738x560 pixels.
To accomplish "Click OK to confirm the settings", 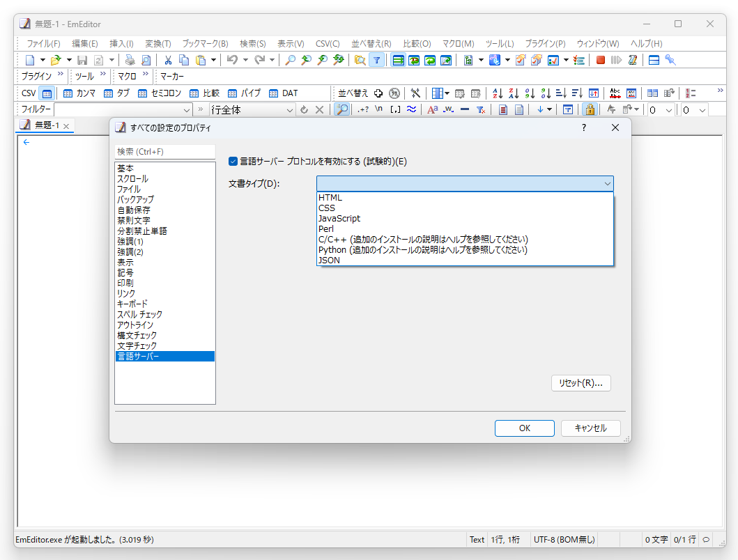I will click(x=524, y=428).
